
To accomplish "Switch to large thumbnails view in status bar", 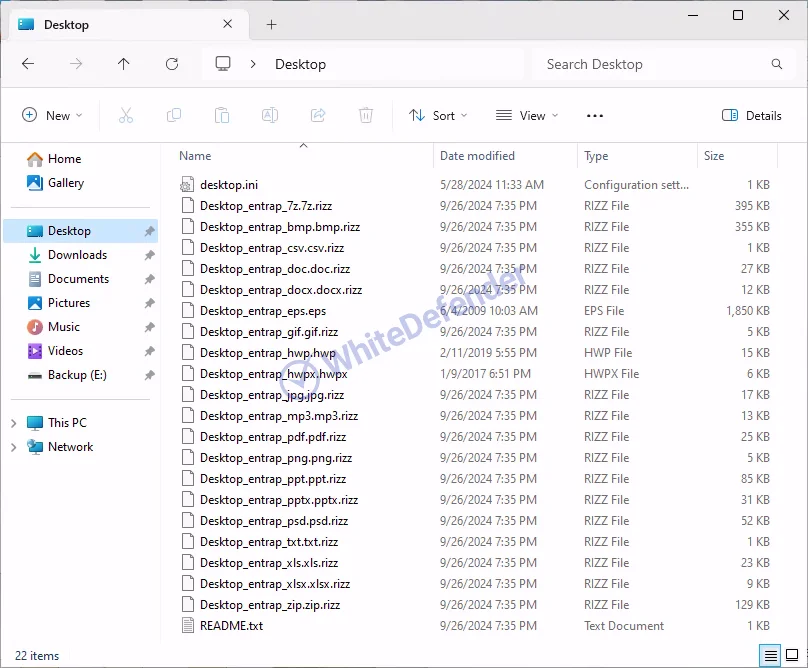I will (792, 656).
